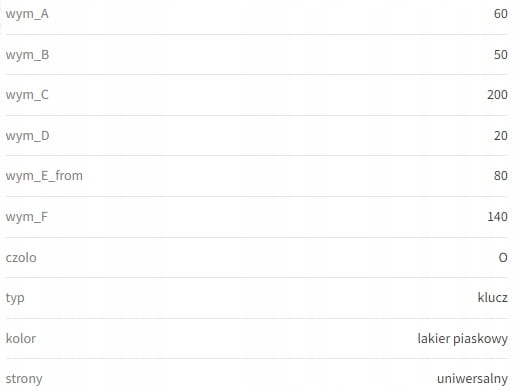
Task: Select the uniwersalny value
Action: click(472, 379)
